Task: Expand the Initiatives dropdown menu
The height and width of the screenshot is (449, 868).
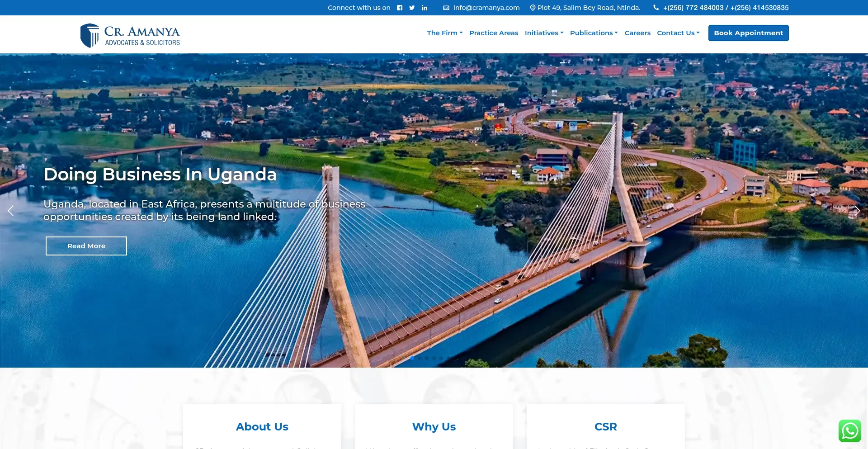Action: pos(544,33)
